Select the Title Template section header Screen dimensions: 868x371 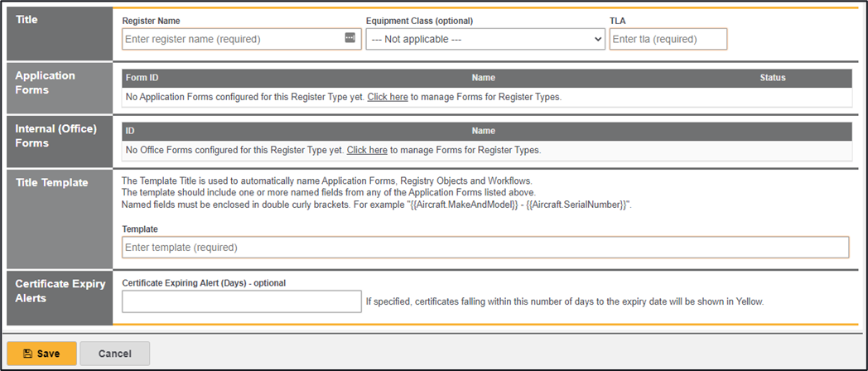click(51, 183)
